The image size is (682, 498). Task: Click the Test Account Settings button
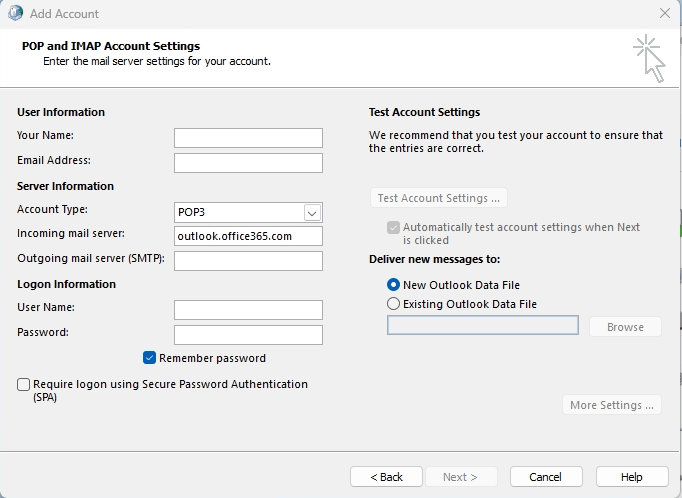pyautogui.click(x=438, y=198)
